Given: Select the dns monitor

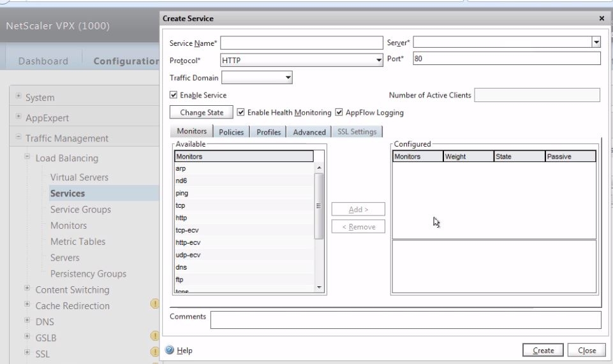Looking at the screenshot, I should pos(244,267).
